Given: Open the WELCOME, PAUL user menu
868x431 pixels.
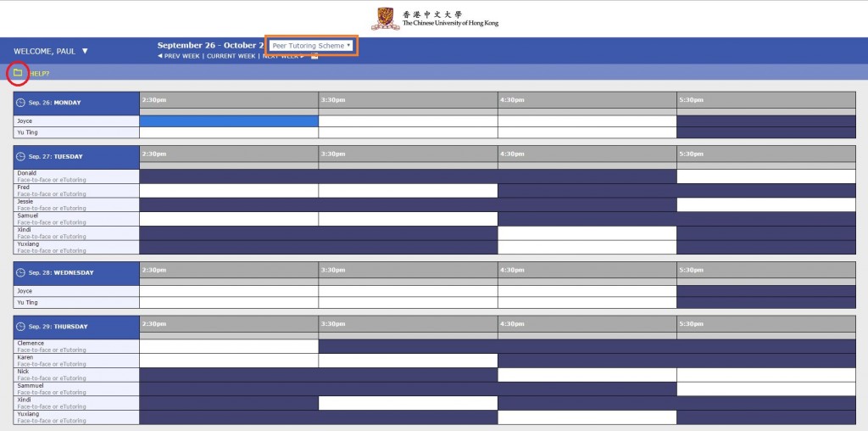Looking at the screenshot, I should point(51,51).
